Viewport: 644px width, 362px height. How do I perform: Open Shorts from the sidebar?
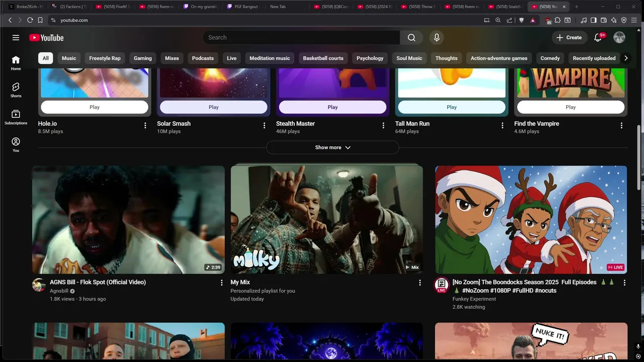coord(16,90)
